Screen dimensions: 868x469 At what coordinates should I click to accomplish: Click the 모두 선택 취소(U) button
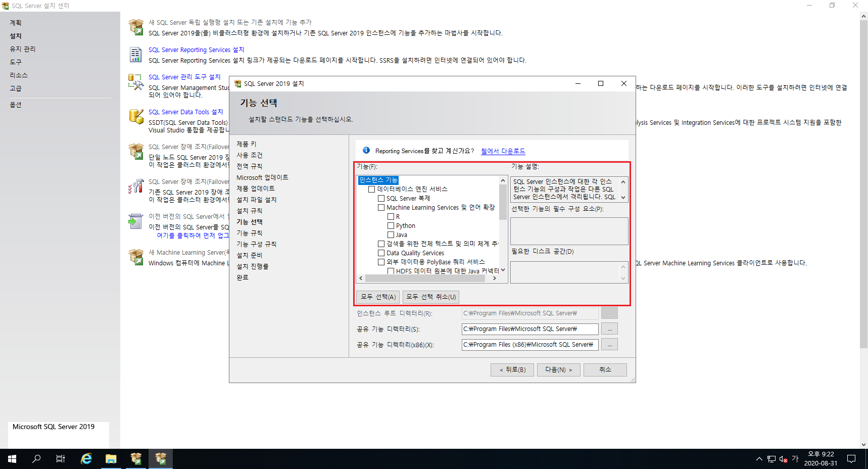pos(431,297)
